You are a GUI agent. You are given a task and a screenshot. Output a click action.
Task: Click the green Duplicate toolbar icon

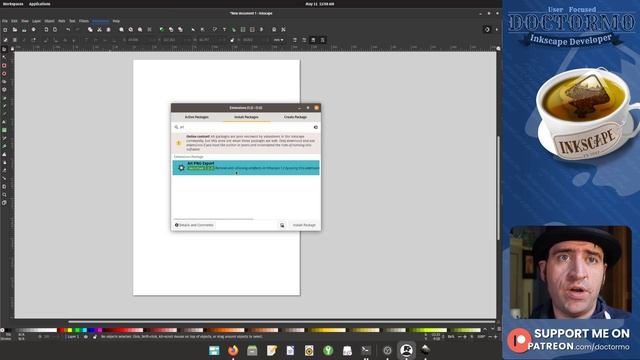(x=162, y=30)
